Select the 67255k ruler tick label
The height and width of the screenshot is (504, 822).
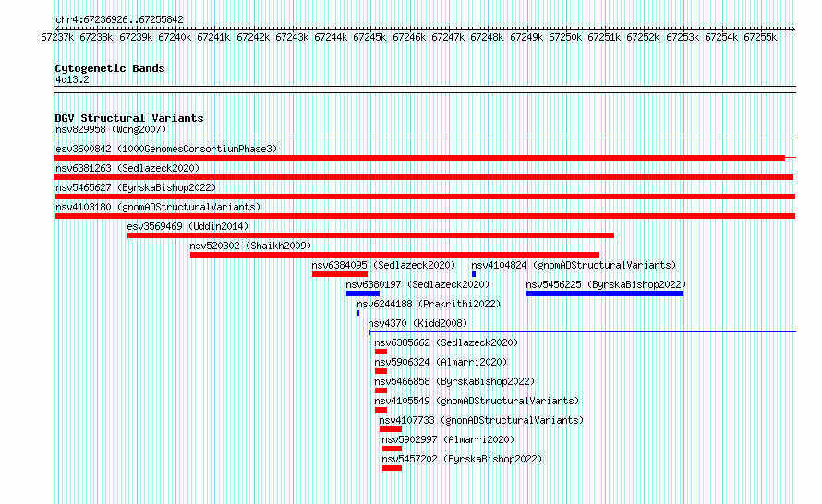(x=760, y=37)
